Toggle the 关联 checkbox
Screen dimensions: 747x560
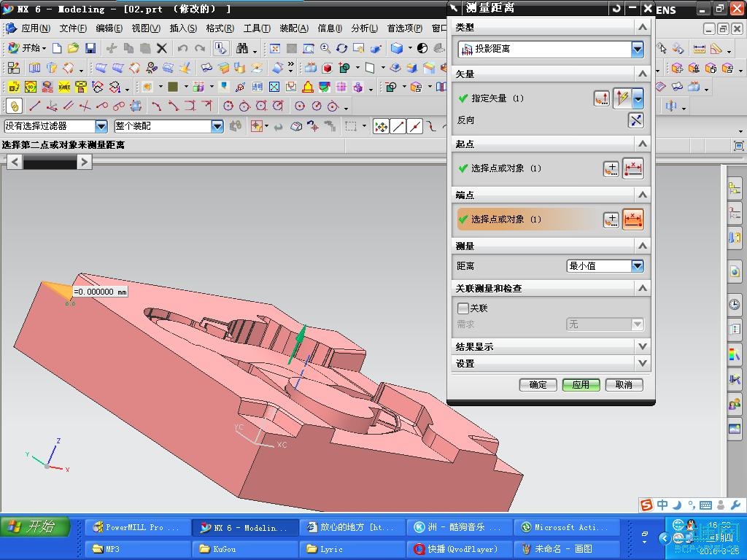(x=462, y=308)
